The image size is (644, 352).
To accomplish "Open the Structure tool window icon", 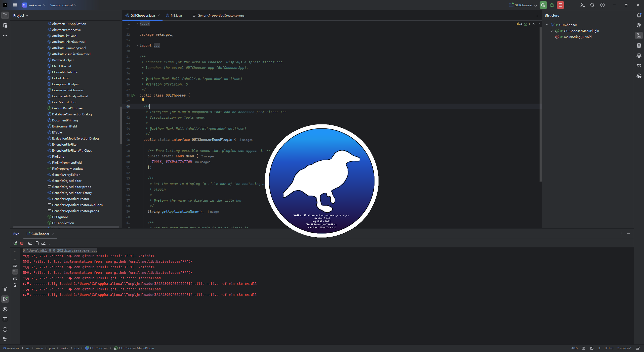I will 639,35.
